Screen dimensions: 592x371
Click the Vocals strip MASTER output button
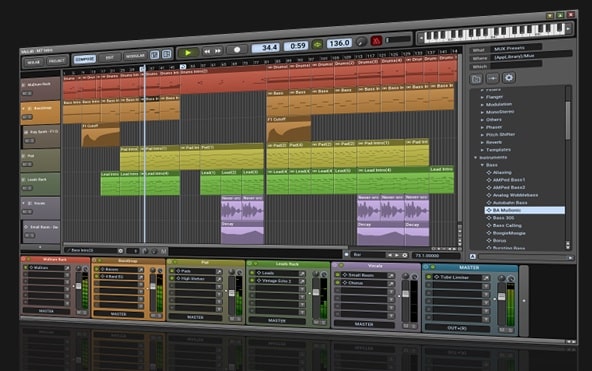pyautogui.click(x=364, y=324)
